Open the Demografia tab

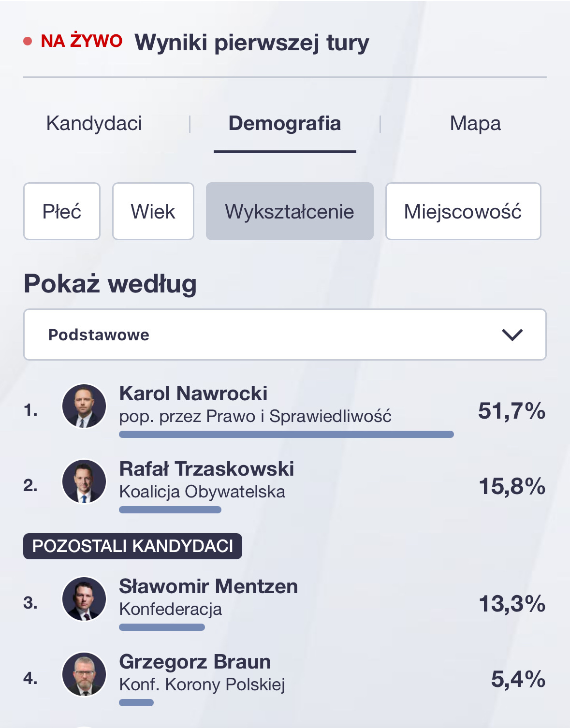[285, 123]
